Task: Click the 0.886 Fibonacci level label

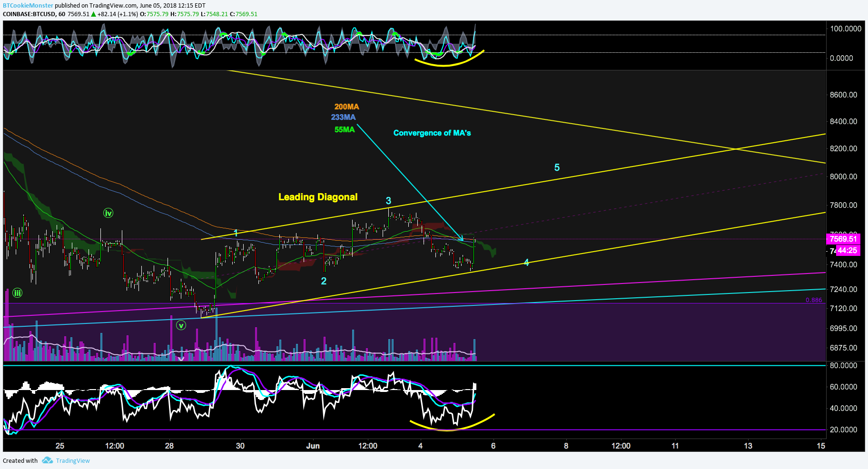Action: click(814, 300)
